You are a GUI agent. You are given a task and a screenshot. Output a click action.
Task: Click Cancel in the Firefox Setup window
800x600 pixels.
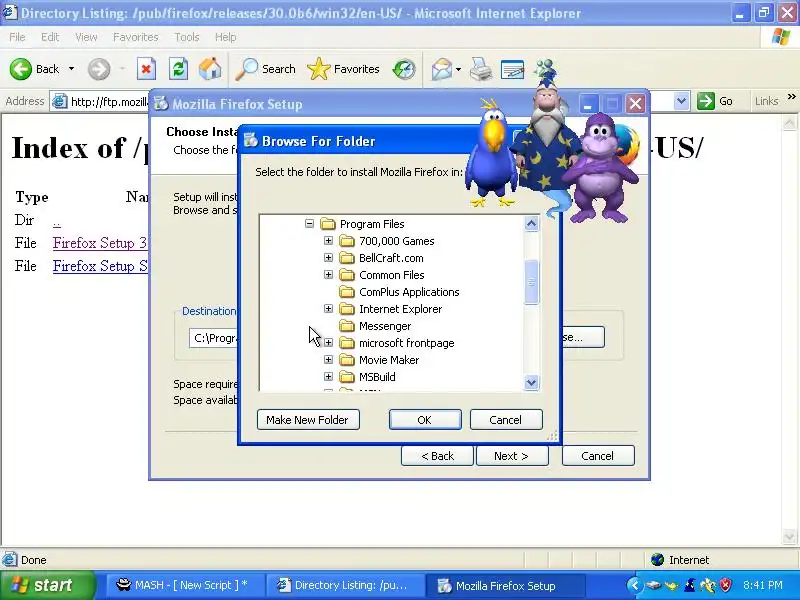[598, 456]
